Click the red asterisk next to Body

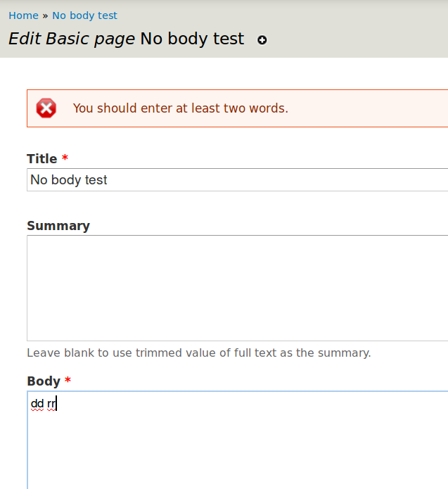[x=68, y=381]
